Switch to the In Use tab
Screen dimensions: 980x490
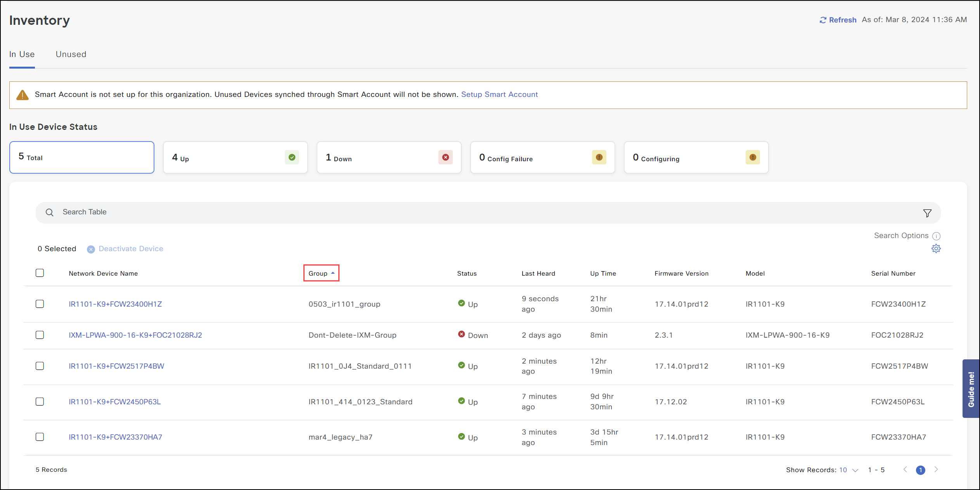(22, 54)
